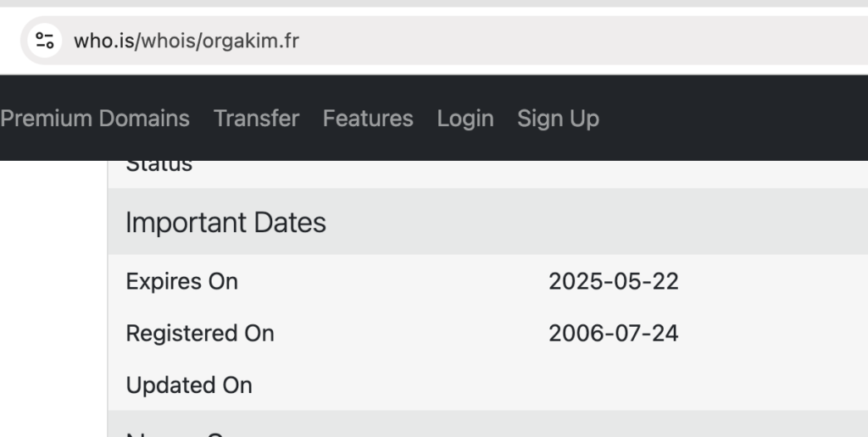
Task: Select the Expires On label
Action: pyautogui.click(x=182, y=281)
